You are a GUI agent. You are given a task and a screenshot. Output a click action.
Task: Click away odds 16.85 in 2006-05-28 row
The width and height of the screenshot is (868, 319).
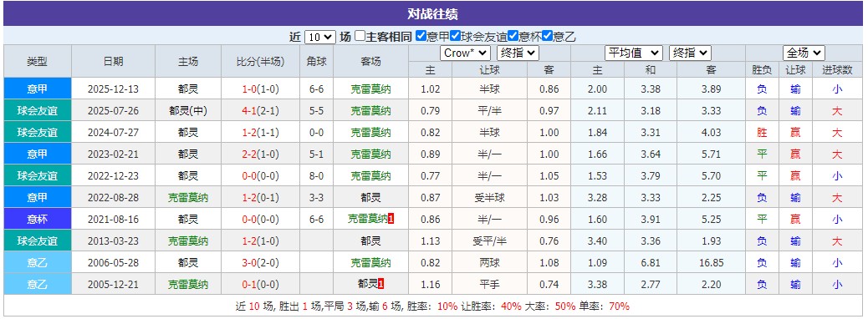tap(712, 262)
